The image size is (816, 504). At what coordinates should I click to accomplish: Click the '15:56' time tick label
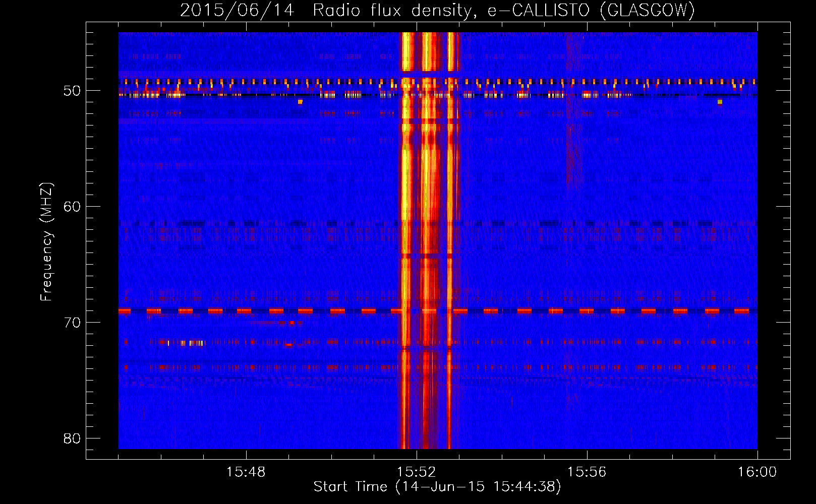click(x=587, y=472)
